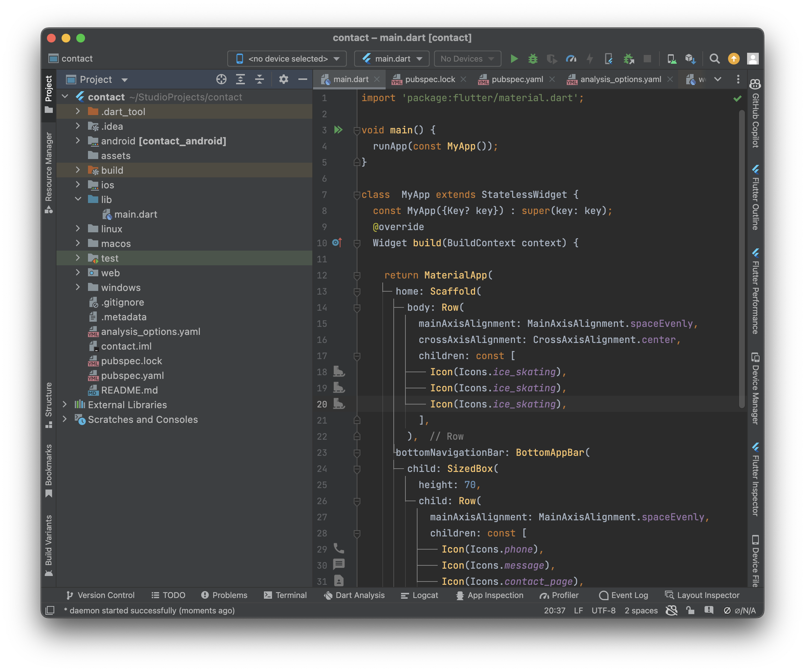This screenshot has width=805, height=672.
Task: Open Search Everywhere magnifier icon
Action: (x=714, y=59)
